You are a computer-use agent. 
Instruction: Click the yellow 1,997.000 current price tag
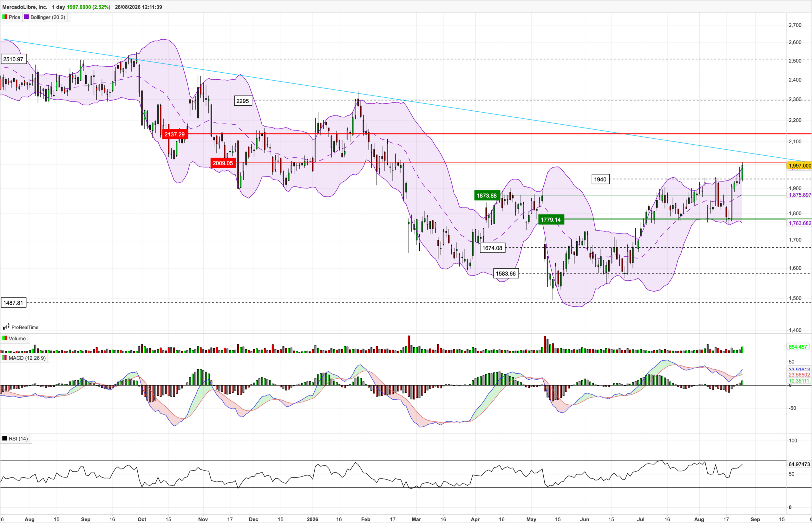(x=799, y=166)
